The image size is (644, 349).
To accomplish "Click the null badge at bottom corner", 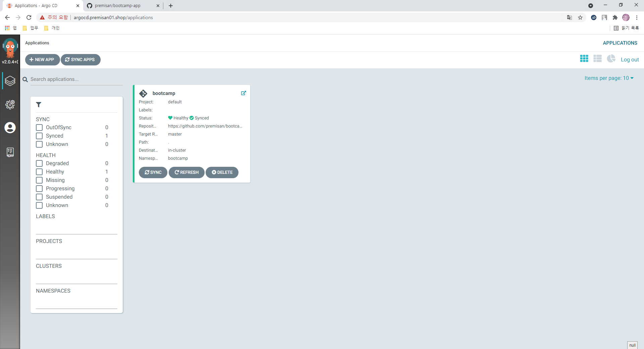I will point(632,345).
